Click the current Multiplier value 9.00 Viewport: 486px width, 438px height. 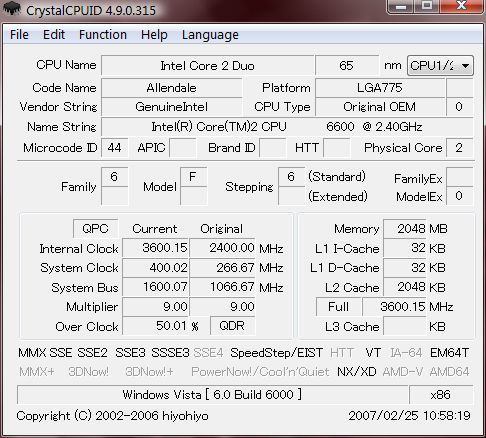click(155, 307)
